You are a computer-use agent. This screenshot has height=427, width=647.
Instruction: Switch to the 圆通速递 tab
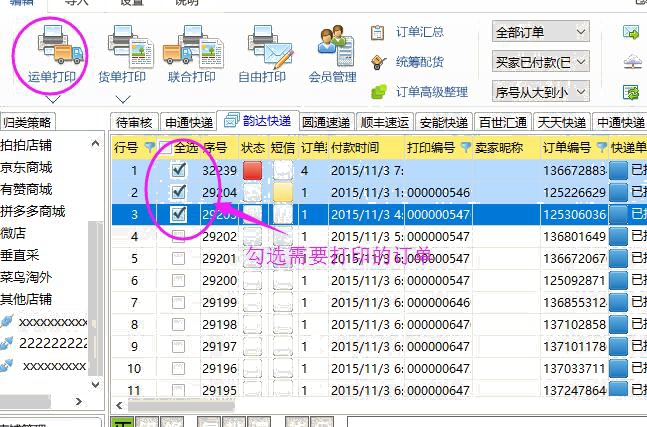326,123
